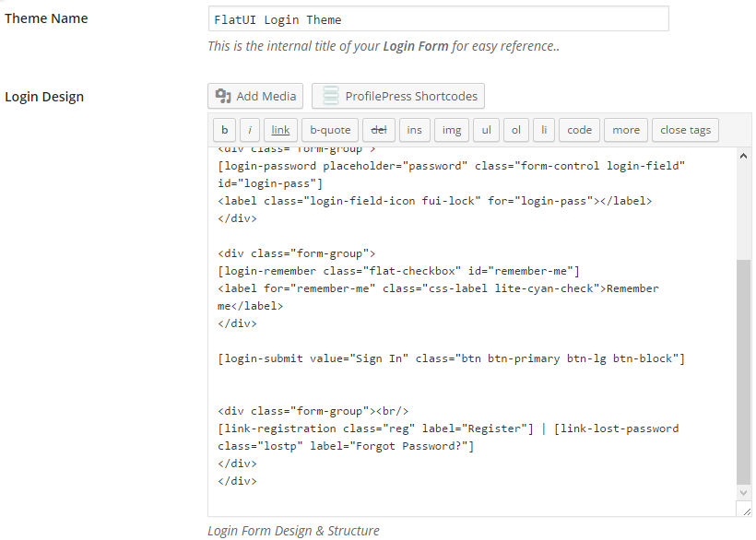Viewport: 756px width, 540px height.
Task: Insert unordered list with ul button
Action: tap(487, 130)
